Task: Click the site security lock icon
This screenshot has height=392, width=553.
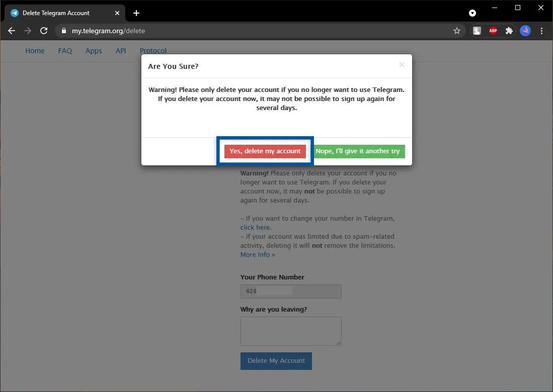Action: (63, 31)
